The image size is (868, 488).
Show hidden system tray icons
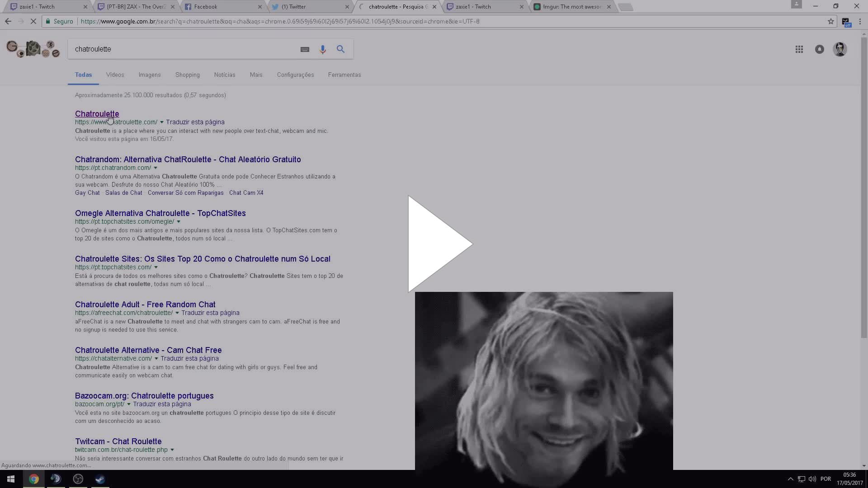(x=790, y=479)
